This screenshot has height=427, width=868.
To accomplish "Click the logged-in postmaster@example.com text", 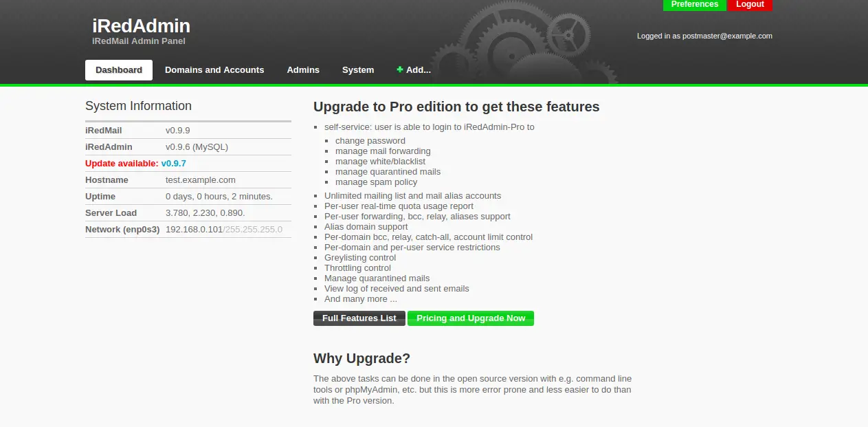I will click(x=704, y=36).
